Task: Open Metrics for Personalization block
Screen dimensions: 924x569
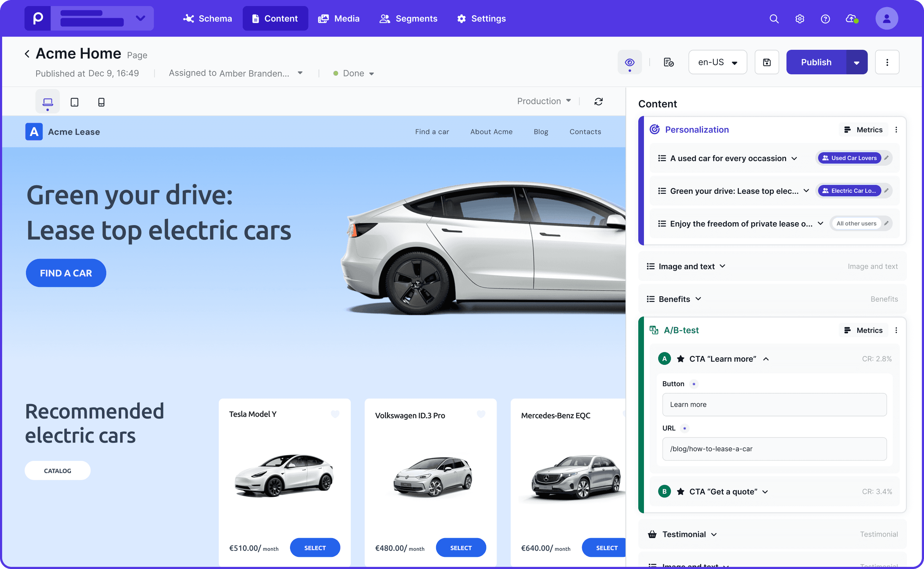Action: pyautogui.click(x=863, y=129)
